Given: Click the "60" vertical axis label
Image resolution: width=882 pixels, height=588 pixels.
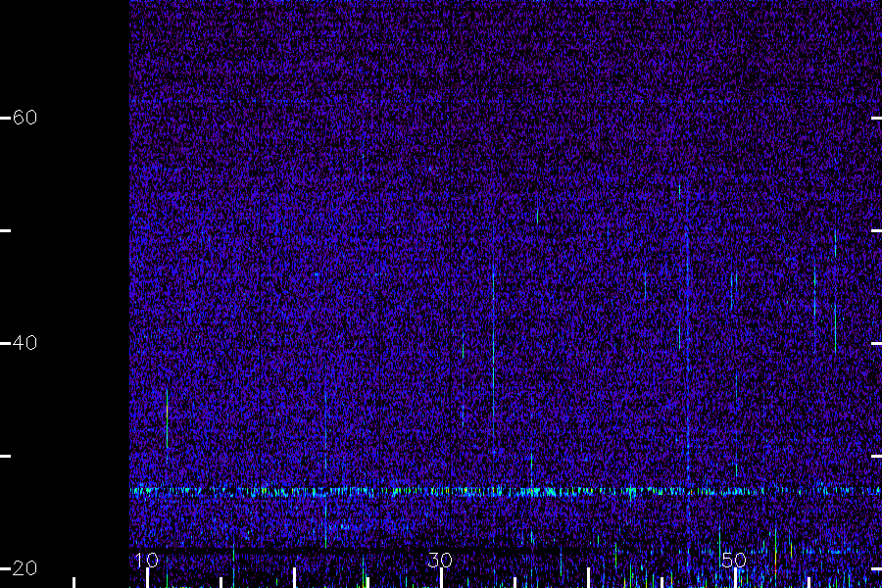Looking at the screenshot, I should [x=24, y=117].
